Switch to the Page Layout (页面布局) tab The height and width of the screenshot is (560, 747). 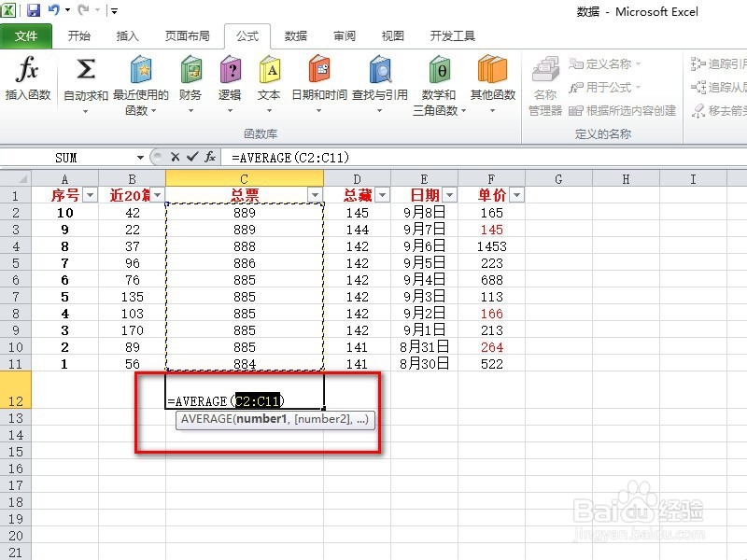click(188, 36)
